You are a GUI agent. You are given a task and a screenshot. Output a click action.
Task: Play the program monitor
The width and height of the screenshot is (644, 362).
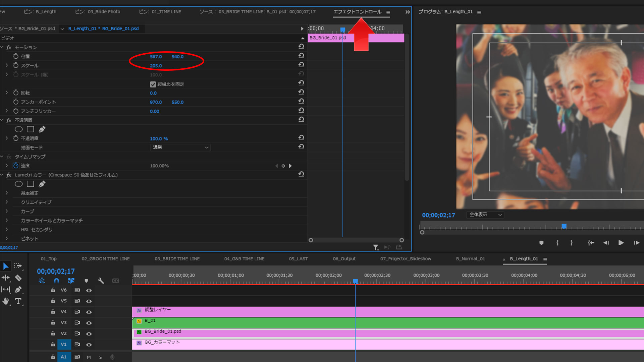[621, 243]
